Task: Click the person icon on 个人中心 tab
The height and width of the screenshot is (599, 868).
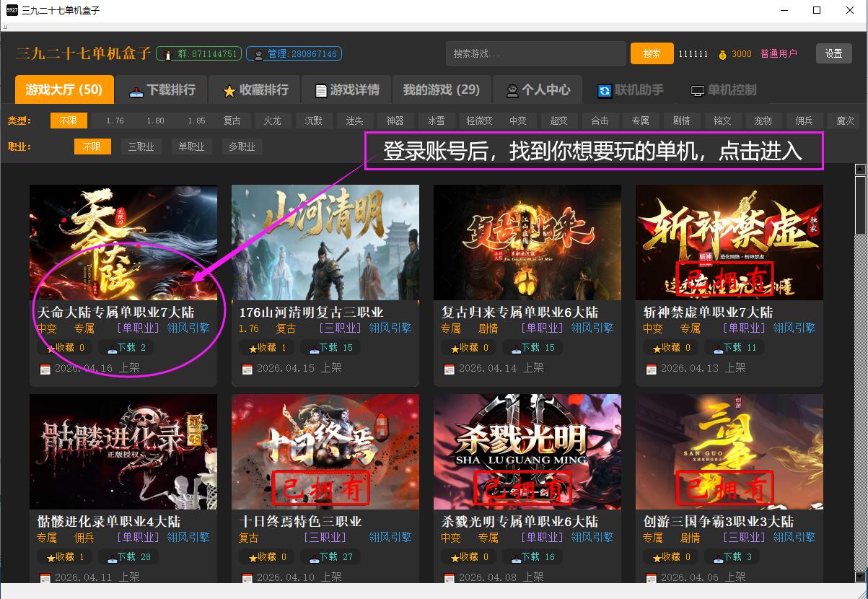Action: point(512,91)
